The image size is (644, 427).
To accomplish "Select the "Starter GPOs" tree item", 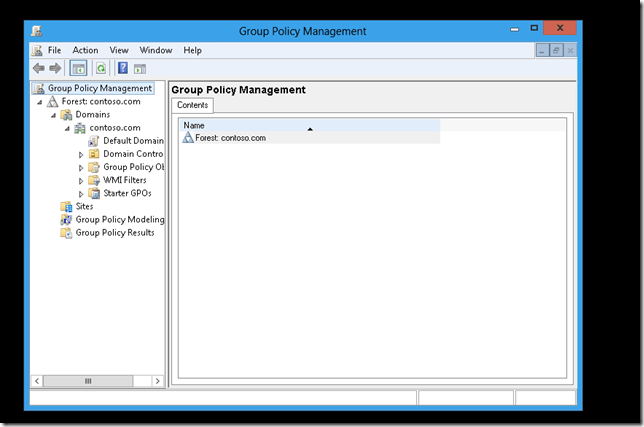I will coord(127,193).
